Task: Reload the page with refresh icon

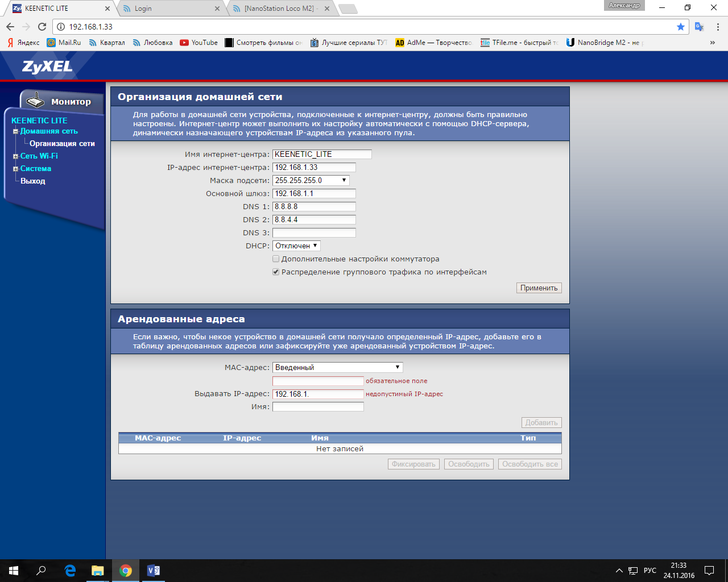Action: [x=42, y=27]
